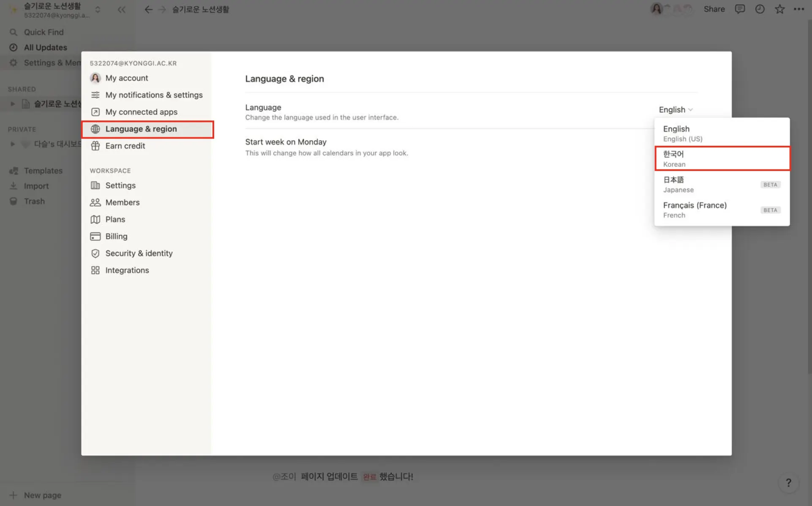The image size is (812, 506).
Task: Click the Earn credit gift icon
Action: point(95,146)
